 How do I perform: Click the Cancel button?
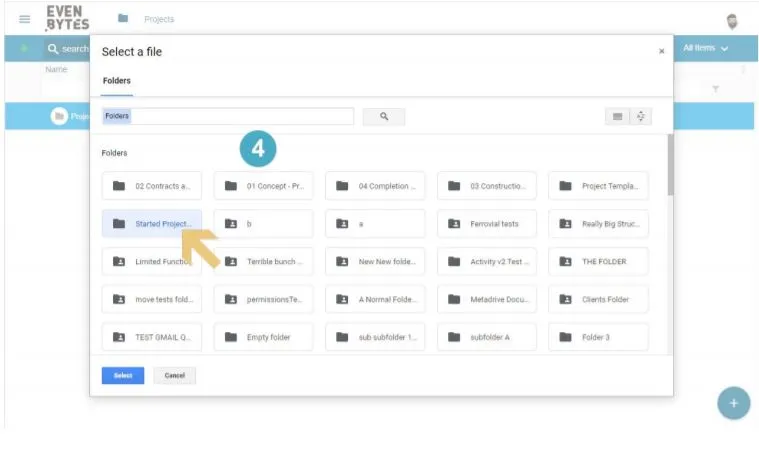click(x=174, y=376)
